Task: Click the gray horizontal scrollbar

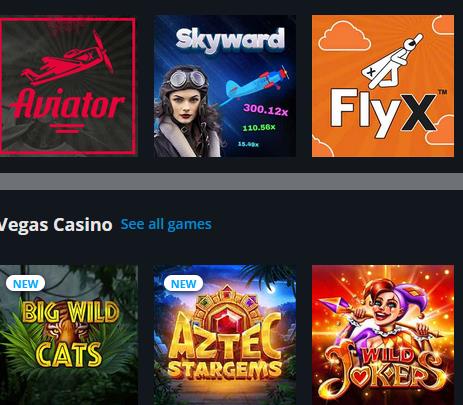Action: coord(231,181)
